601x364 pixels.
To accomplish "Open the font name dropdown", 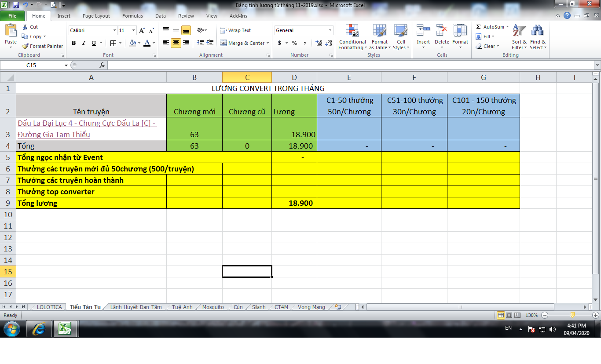I will pos(114,30).
